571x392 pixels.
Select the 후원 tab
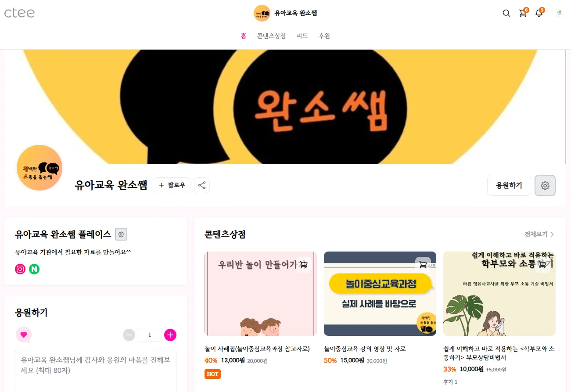point(324,36)
